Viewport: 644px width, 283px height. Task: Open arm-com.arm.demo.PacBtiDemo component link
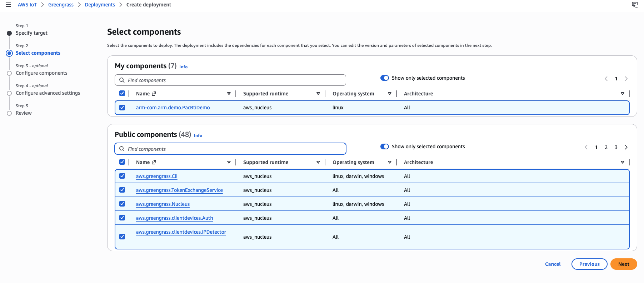pos(173,108)
